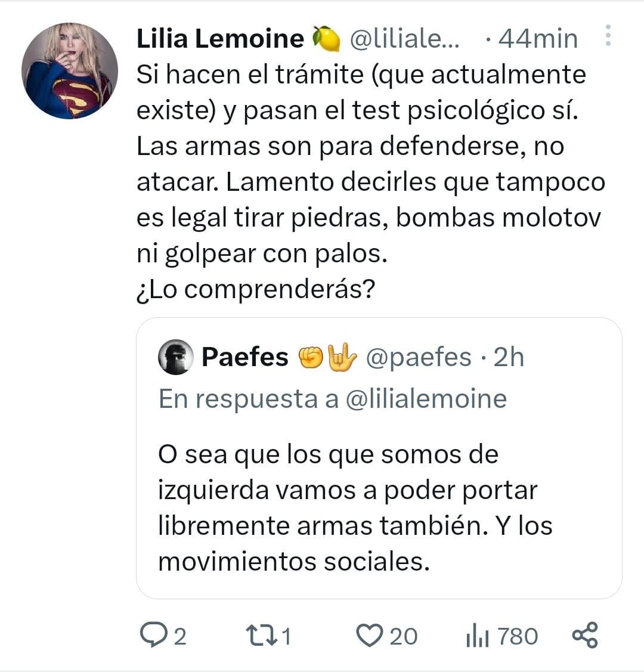Click the @paefes handle
The height and width of the screenshot is (672, 644).
point(418,357)
